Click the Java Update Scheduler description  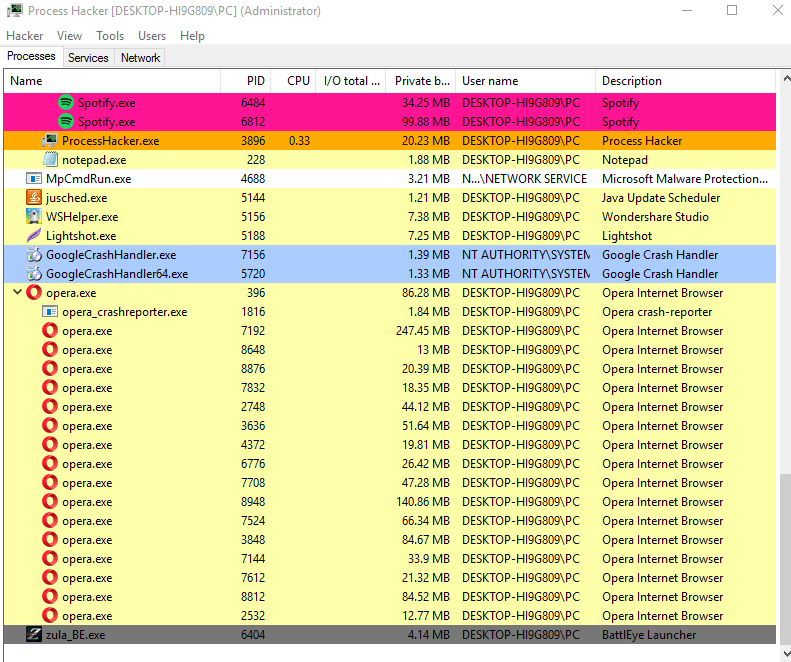(661, 198)
